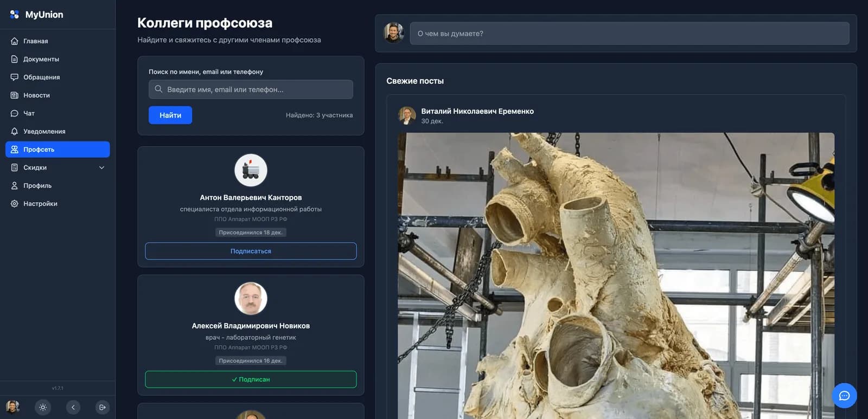
Task: Open Антон Канторов's avatar picture
Action: click(251, 170)
